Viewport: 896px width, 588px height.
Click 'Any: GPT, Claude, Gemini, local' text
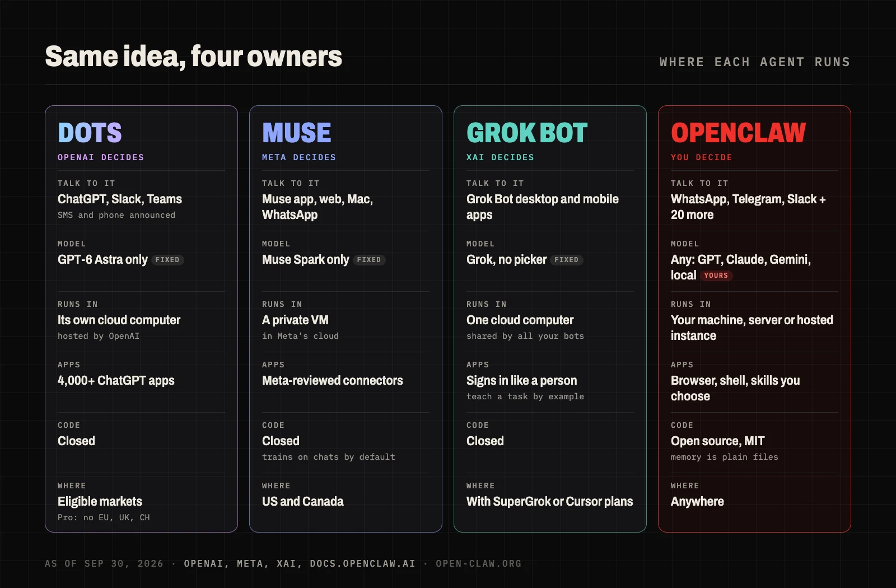[741, 268]
